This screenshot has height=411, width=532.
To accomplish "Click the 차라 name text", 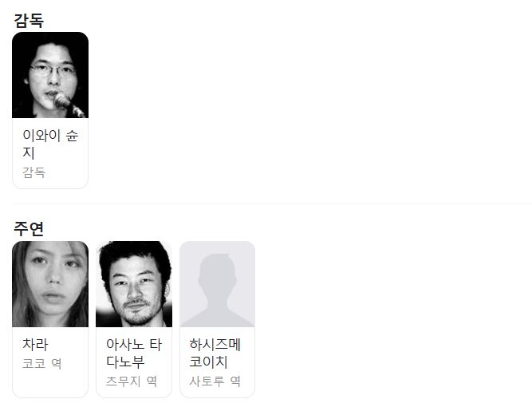I will click(x=35, y=344).
